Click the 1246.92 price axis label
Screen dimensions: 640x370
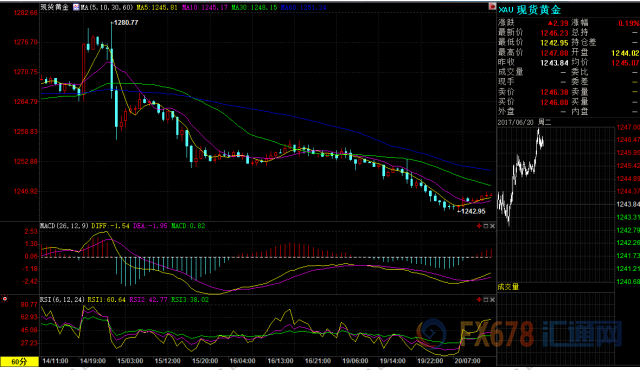tap(25, 191)
